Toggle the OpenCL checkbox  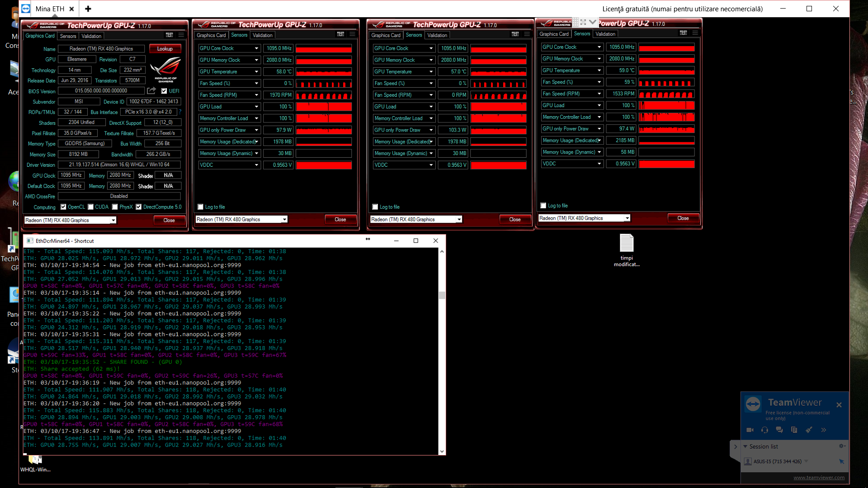click(x=63, y=207)
